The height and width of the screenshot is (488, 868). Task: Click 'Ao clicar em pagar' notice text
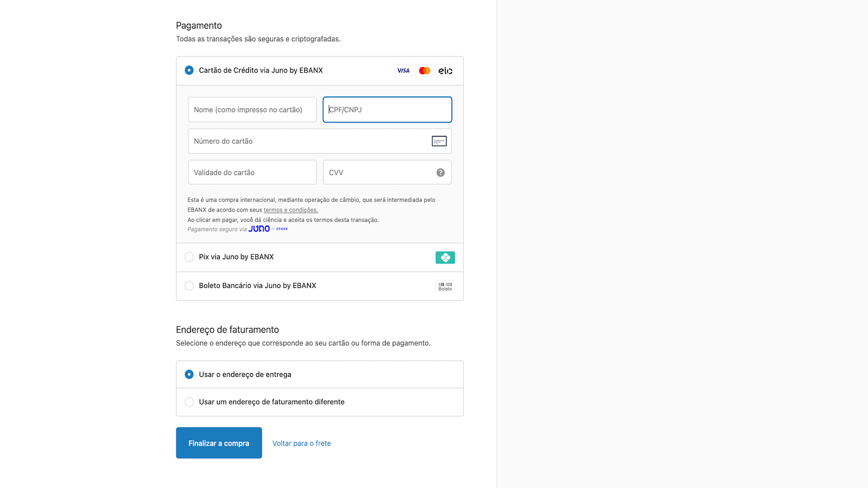pos(283,220)
